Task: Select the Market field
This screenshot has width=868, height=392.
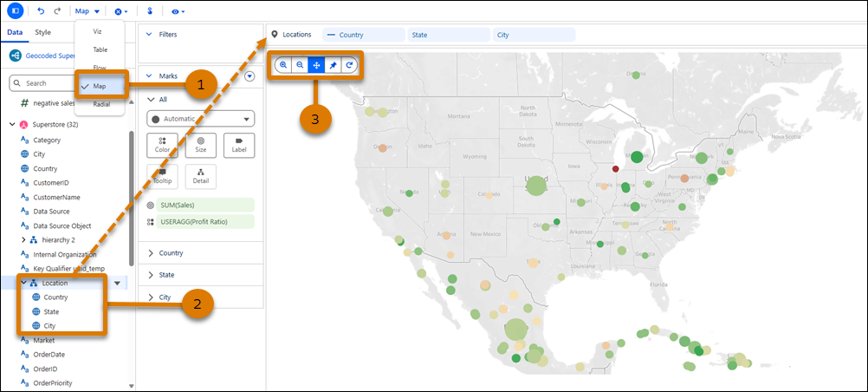Action: (43, 341)
